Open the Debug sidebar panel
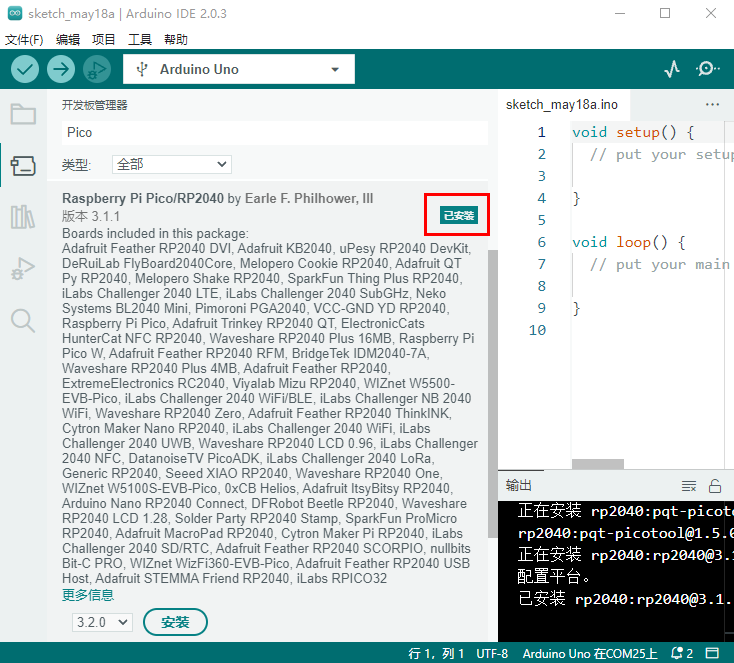This screenshot has width=734, height=663. tap(23, 268)
